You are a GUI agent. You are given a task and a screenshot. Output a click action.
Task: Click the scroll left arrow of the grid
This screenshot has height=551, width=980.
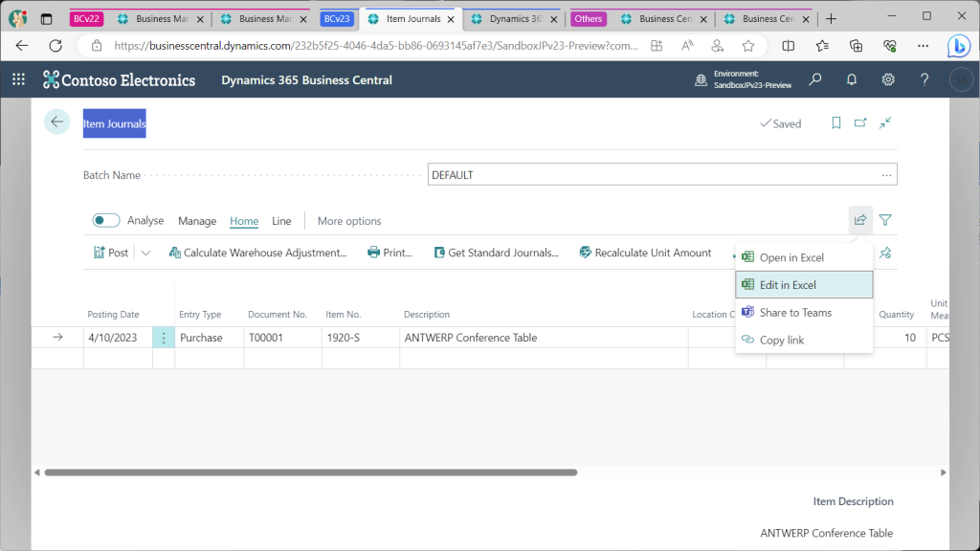(37, 473)
